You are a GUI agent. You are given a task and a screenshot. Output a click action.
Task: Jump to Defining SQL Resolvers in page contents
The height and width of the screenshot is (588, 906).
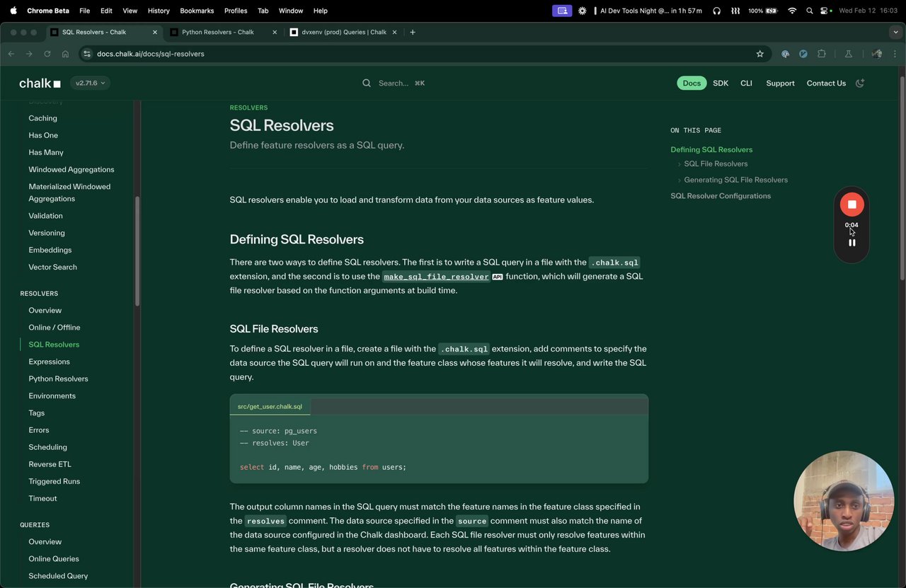click(711, 149)
